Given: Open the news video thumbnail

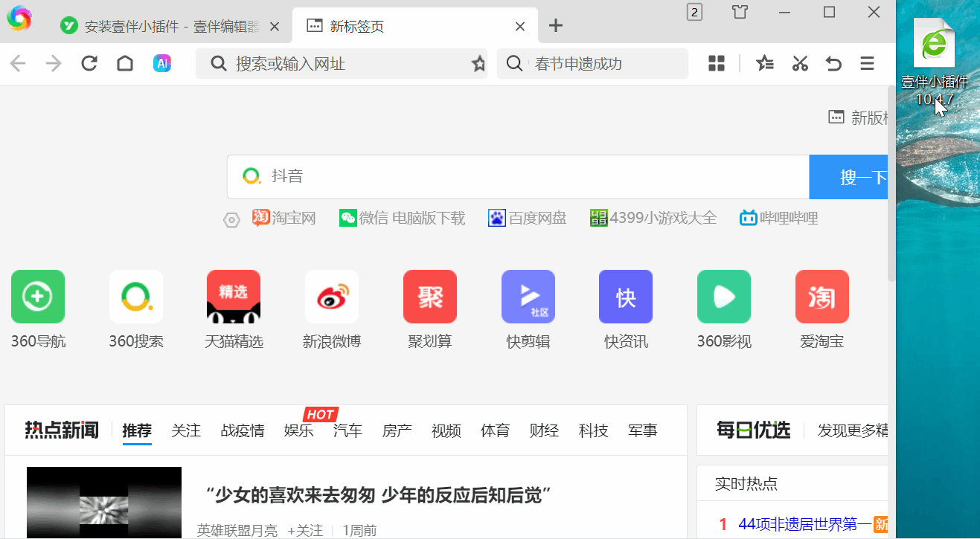Looking at the screenshot, I should (104, 503).
